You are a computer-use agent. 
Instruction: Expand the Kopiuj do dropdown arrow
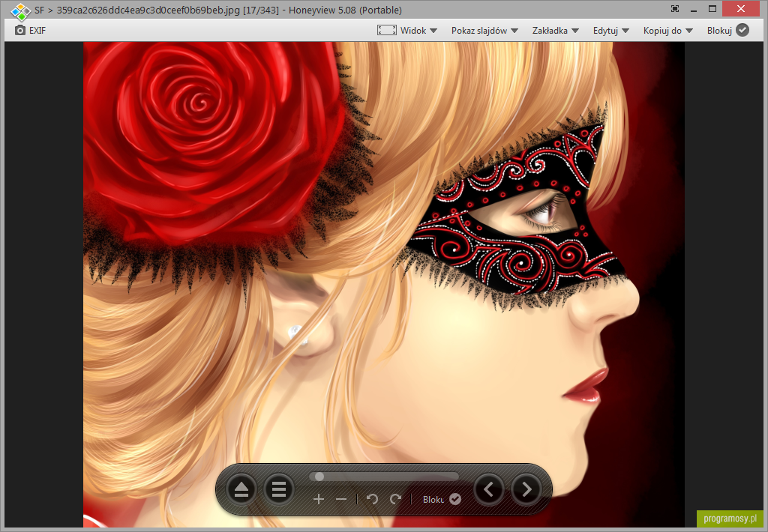click(x=689, y=31)
